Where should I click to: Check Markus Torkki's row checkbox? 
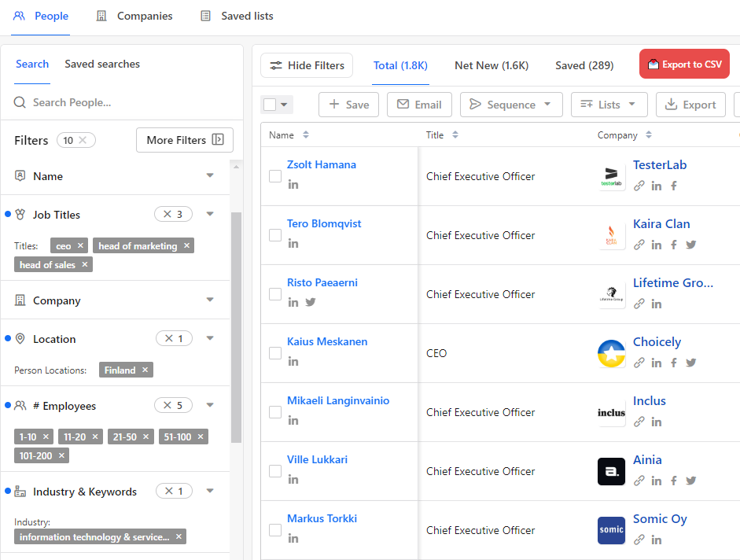point(275,530)
